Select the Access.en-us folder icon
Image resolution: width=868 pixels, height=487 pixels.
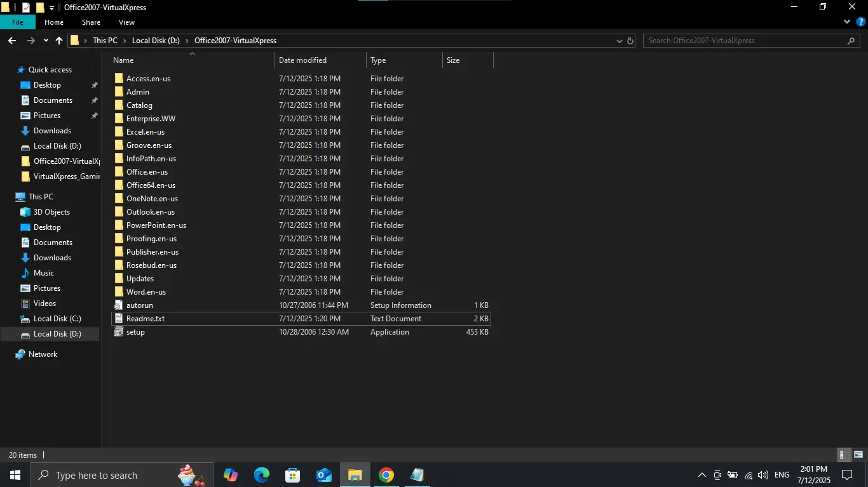click(119, 79)
